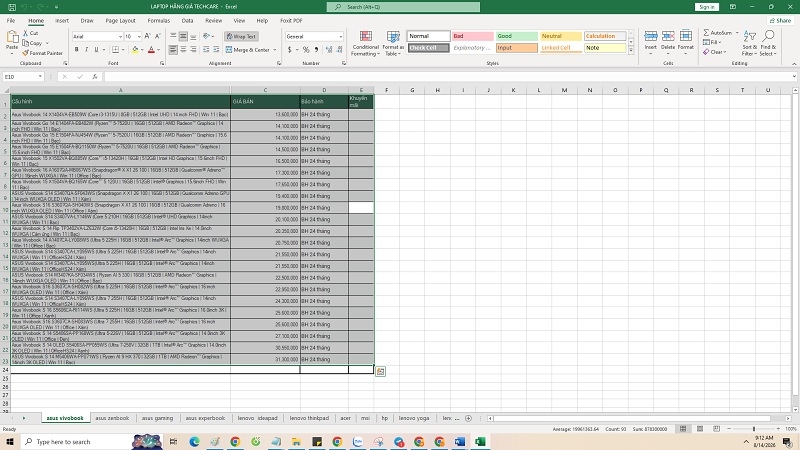Add a new sheet plus button
The height and width of the screenshot is (450, 800).
tap(468, 418)
